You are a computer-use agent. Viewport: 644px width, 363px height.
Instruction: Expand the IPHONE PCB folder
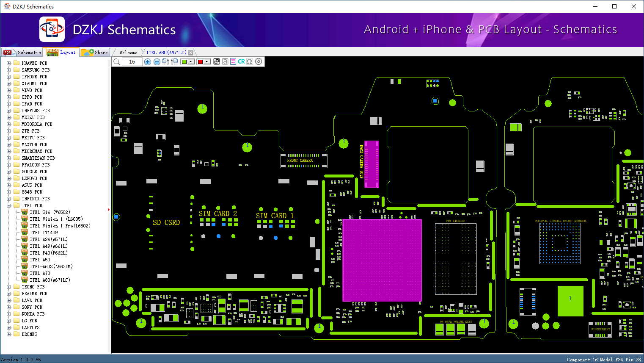(x=8, y=77)
